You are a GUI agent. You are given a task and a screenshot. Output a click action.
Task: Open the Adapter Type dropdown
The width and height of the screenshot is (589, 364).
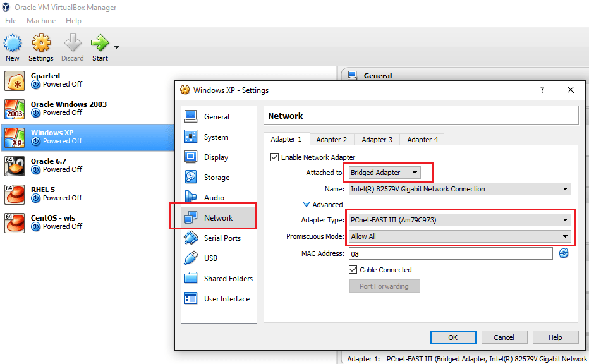click(460, 220)
